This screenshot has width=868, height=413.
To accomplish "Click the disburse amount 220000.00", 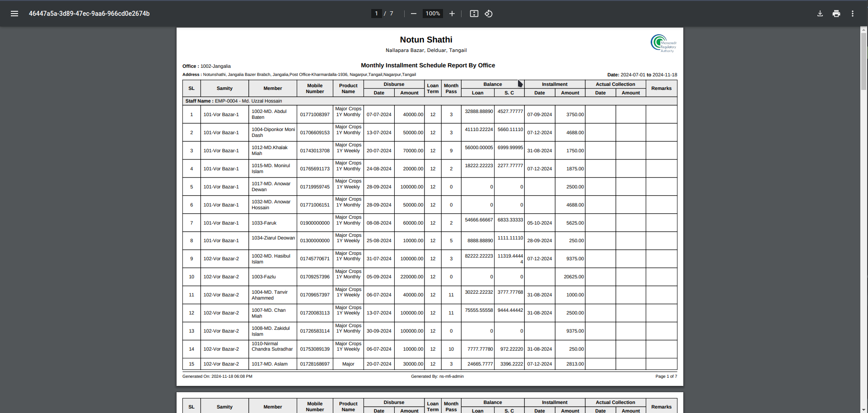I will (x=412, y=277).
